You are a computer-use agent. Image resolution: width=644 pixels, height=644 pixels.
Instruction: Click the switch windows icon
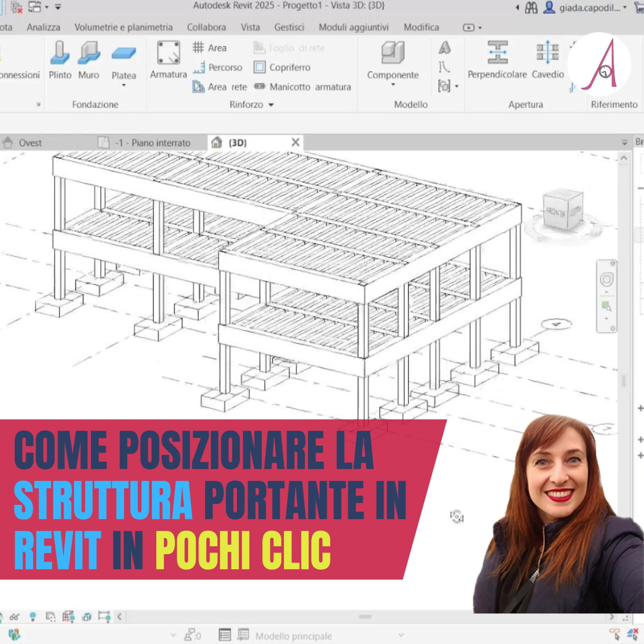(x=34, y=7)
